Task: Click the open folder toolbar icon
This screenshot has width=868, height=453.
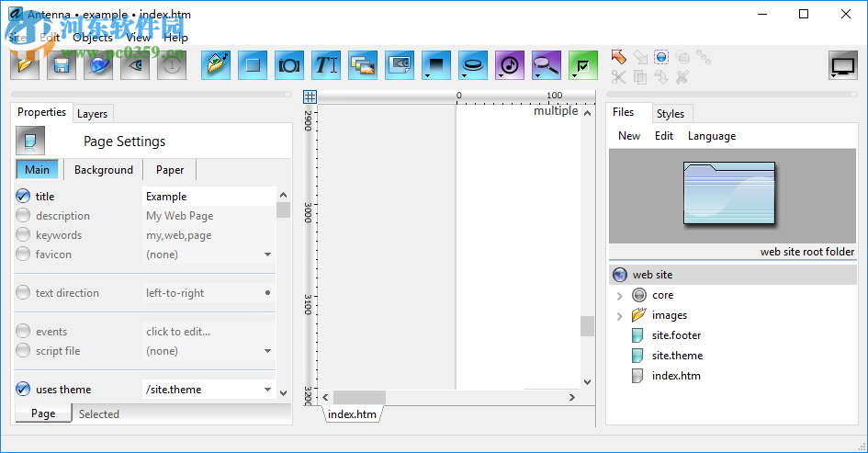Action: (25, 65)
